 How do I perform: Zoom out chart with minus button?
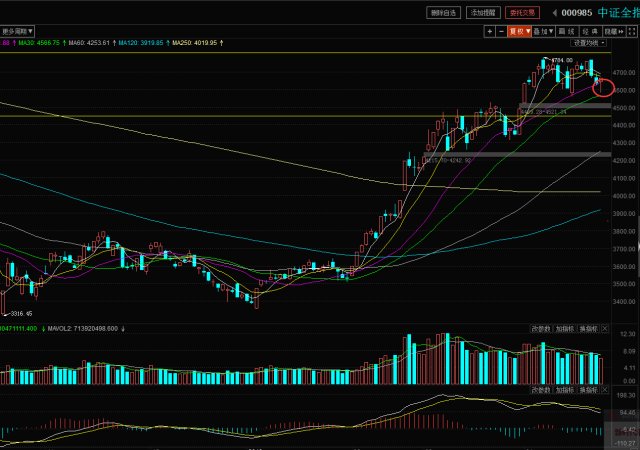point(500,31)
